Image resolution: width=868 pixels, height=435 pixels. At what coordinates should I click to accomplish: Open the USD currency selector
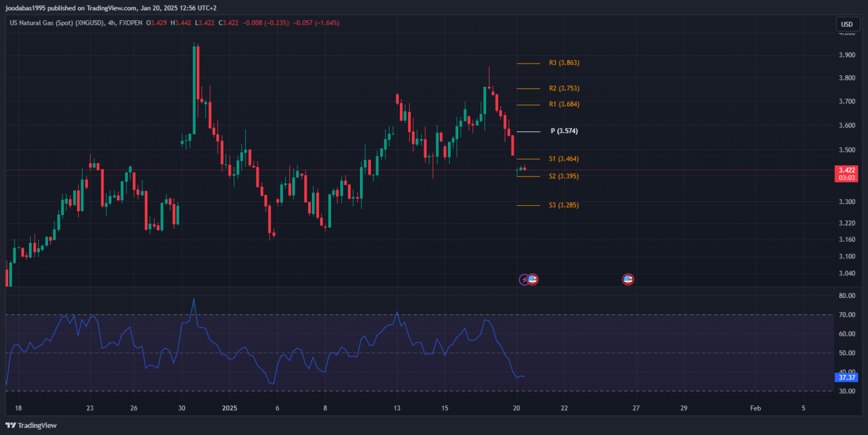click(x=847, y=24)
